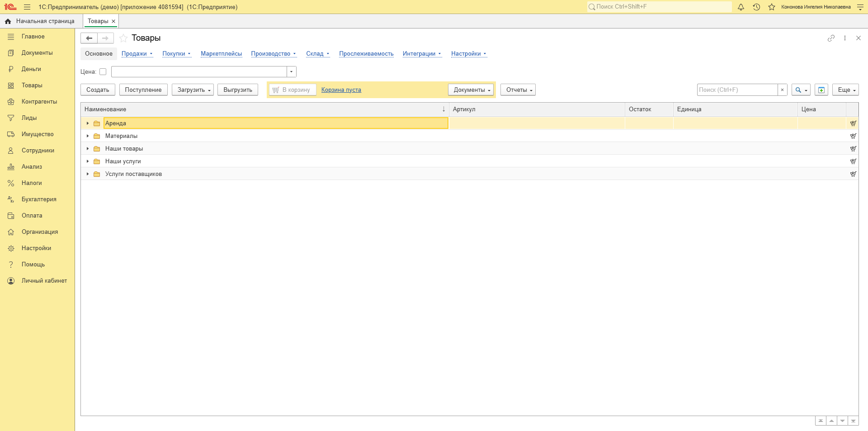
Task: Open the magnifier search options button
Action: (801, 90)
